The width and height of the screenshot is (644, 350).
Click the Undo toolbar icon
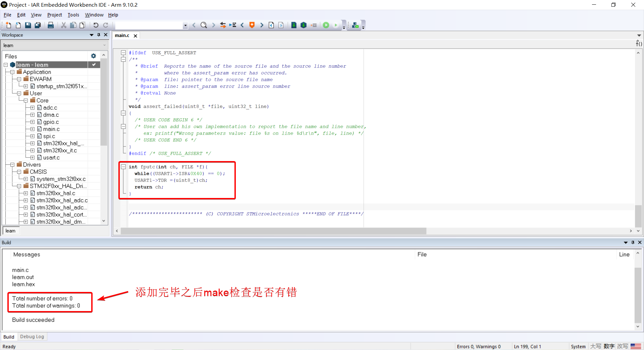click(x=96, y=25)
